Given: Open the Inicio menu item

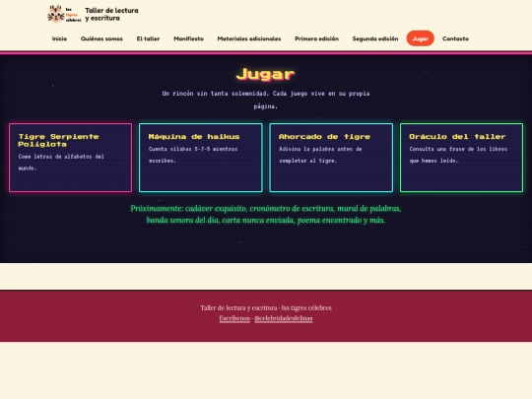Looking at the screenshot, I should [x=59, y=38].
